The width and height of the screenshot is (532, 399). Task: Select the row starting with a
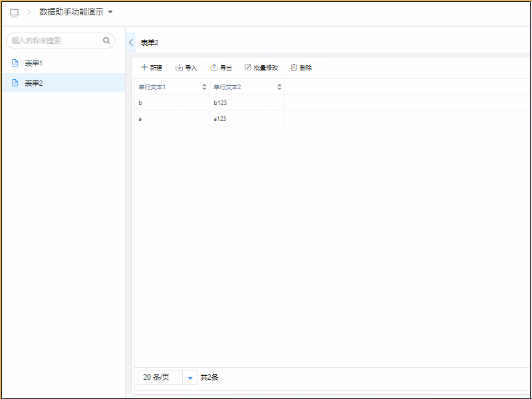pyautogui.click(x=140, y=119)
